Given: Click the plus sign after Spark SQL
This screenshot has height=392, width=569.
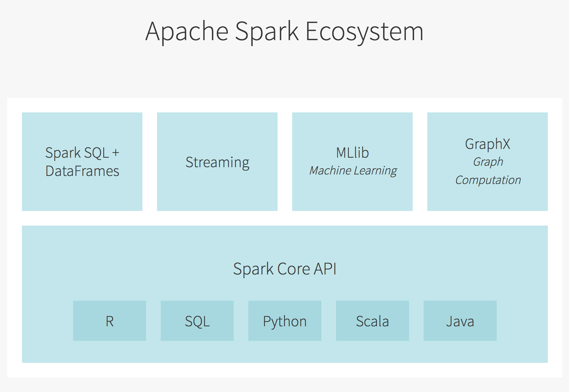Looking at the screenshot, I should click(x=116, y=153).
